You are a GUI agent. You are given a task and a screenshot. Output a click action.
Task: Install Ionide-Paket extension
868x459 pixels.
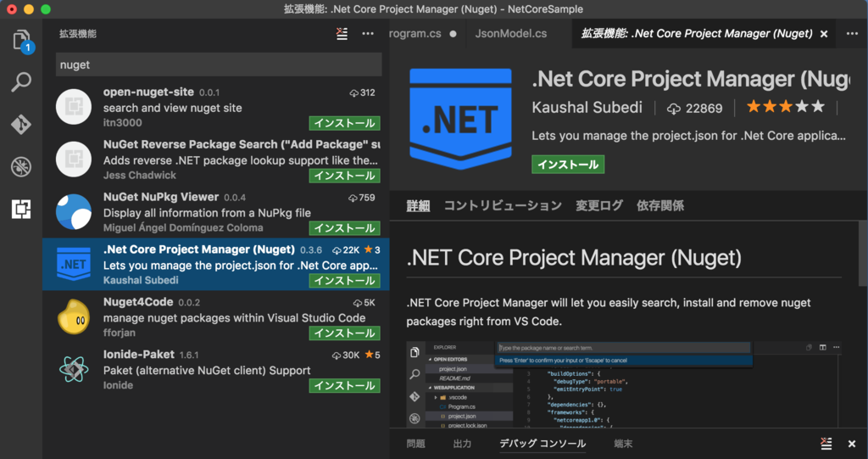pos(344,385)
